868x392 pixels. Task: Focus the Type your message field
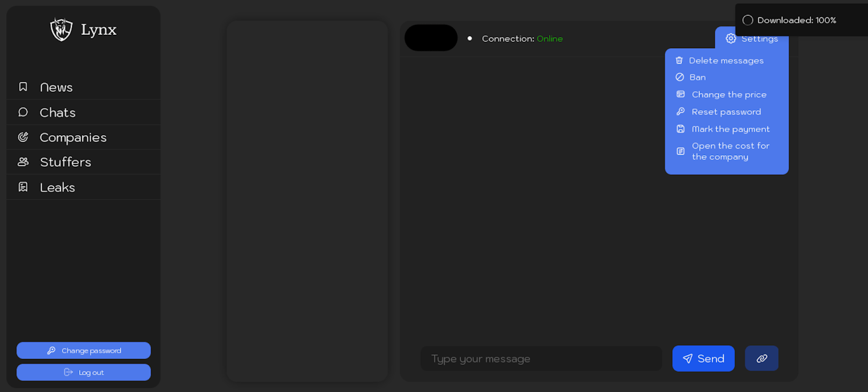(x=541, y=358)
